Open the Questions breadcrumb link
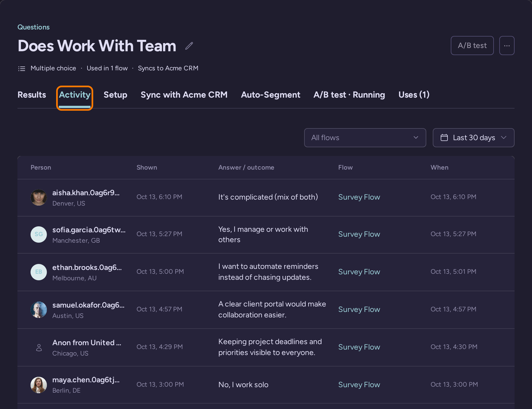The height and width of the screenshot is (409, 532). [34, 27]
